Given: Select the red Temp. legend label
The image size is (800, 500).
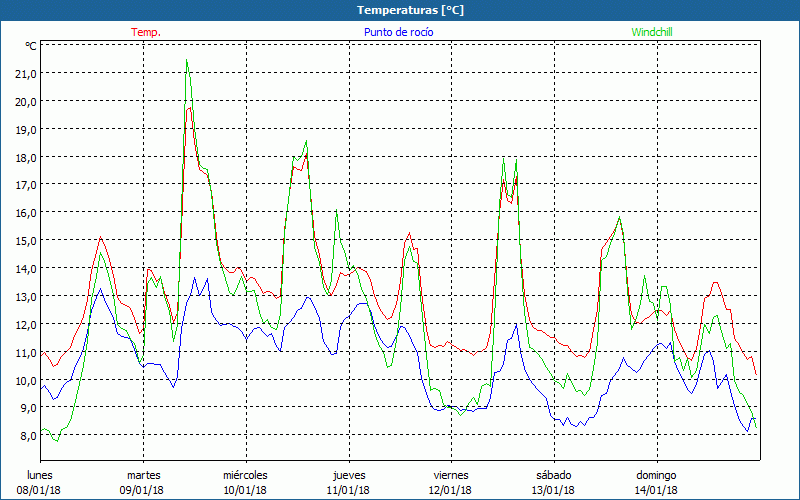Looking at the screenshot, I should point(146,32).
